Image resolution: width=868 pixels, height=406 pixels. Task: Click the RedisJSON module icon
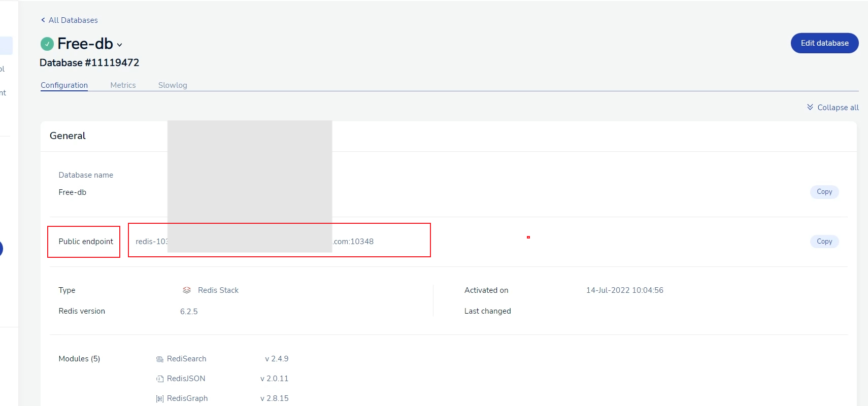(x=160, y=379)
